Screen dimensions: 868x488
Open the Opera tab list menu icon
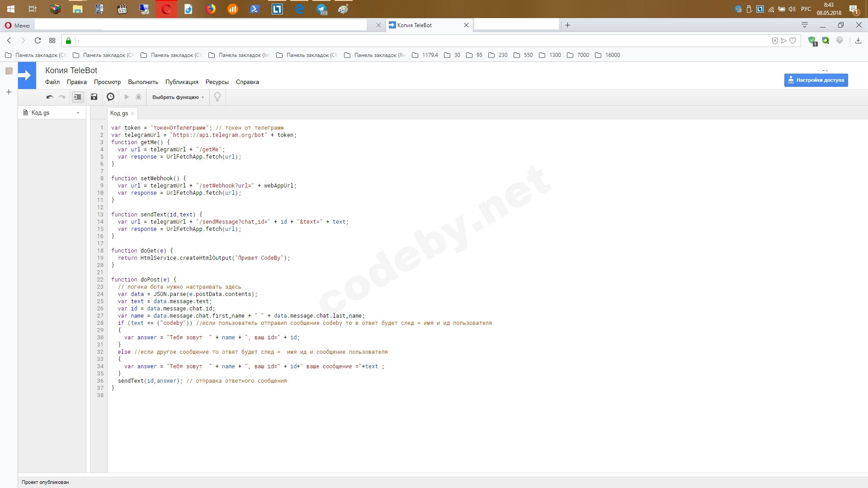[x=804, y=25]
